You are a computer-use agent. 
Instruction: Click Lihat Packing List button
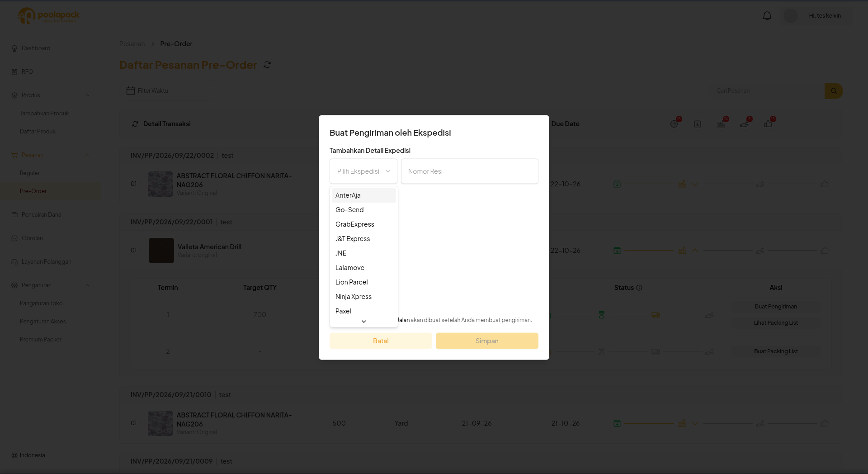(x=776, y=323)
